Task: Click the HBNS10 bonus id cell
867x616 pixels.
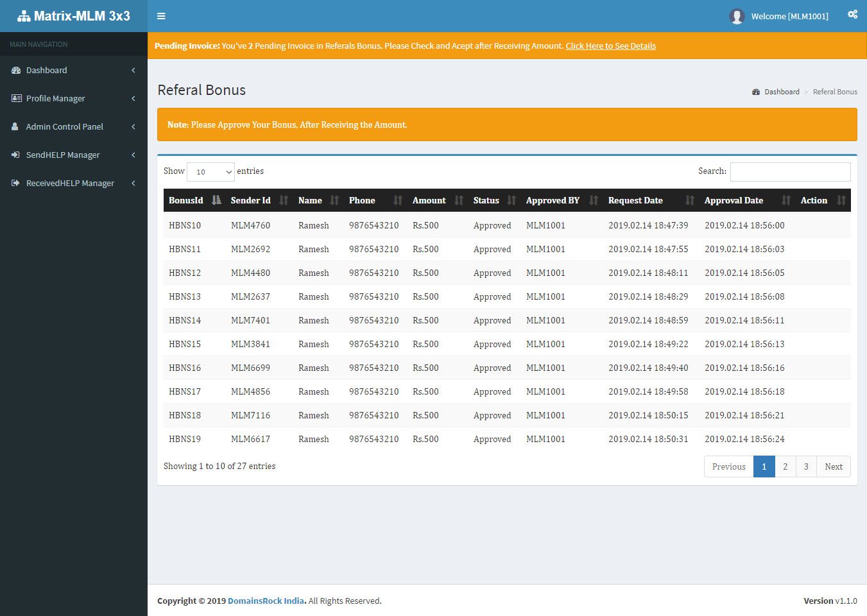Action: [x=185, y=225]
